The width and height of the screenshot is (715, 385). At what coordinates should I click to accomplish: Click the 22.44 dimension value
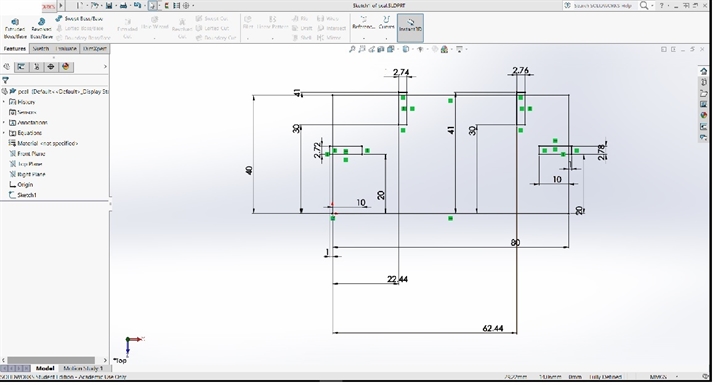click(x=398, y=279)
